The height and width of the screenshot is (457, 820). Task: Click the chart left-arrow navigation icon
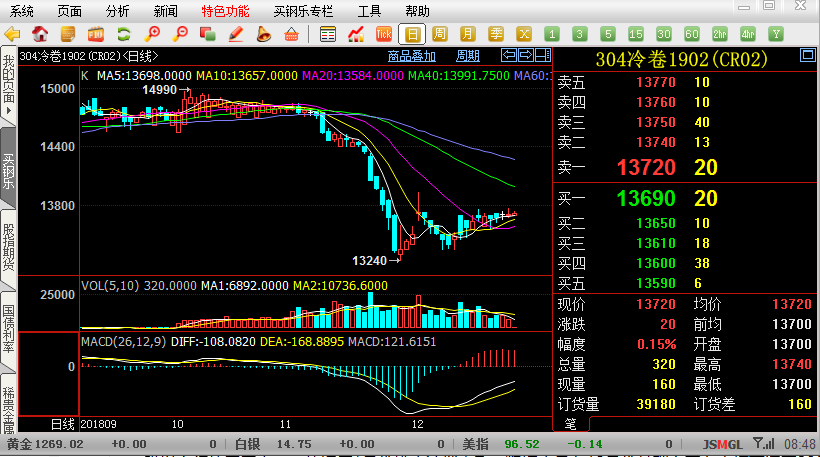tap(508, 55)
